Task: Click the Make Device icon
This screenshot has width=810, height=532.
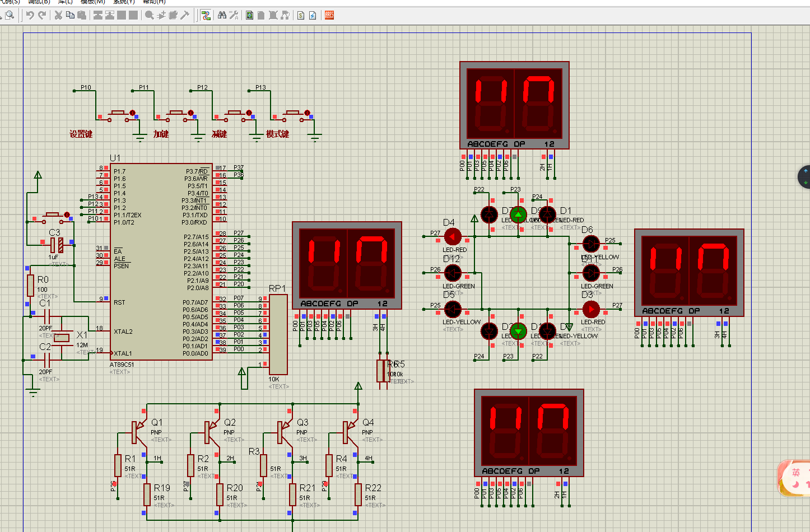Action: pos(161,15)
